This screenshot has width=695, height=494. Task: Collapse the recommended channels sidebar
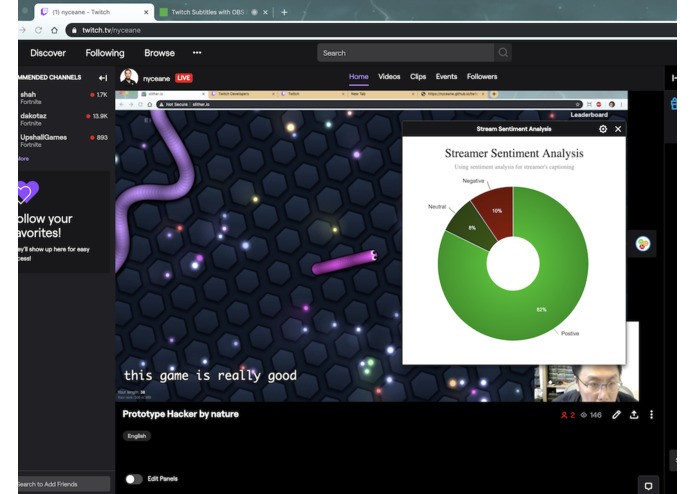103,78
